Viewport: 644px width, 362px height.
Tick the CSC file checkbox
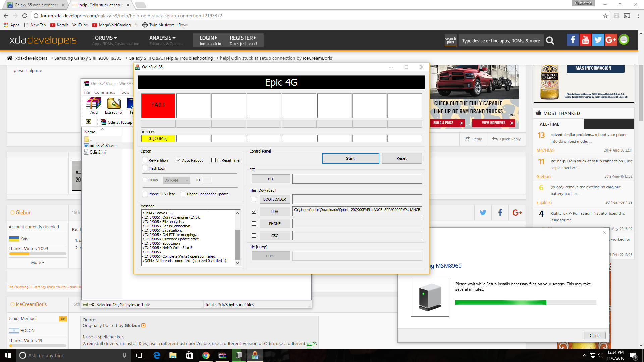[254, 236]
